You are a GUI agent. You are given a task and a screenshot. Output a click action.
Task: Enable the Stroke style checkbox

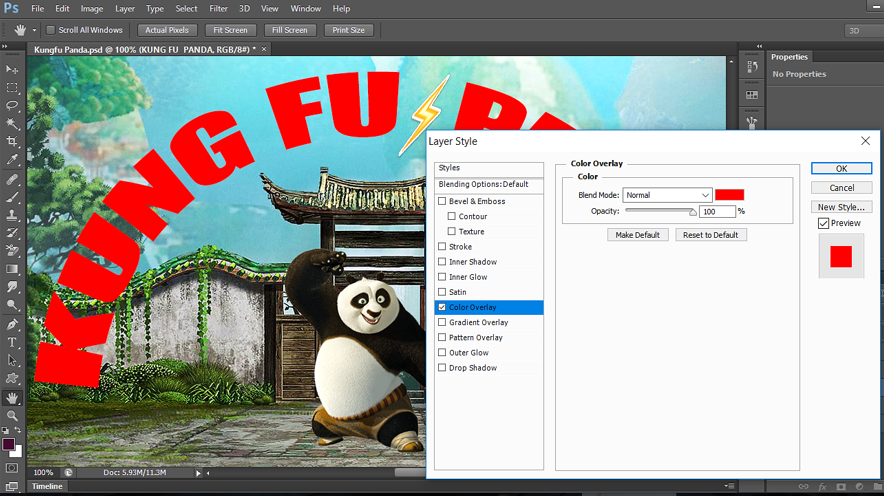442,247
